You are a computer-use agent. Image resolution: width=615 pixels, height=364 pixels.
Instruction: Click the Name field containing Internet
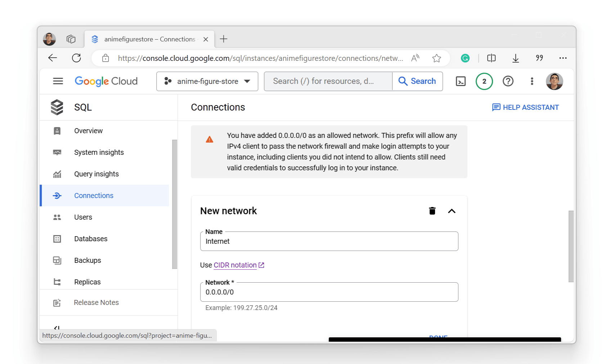coord(329,241)
